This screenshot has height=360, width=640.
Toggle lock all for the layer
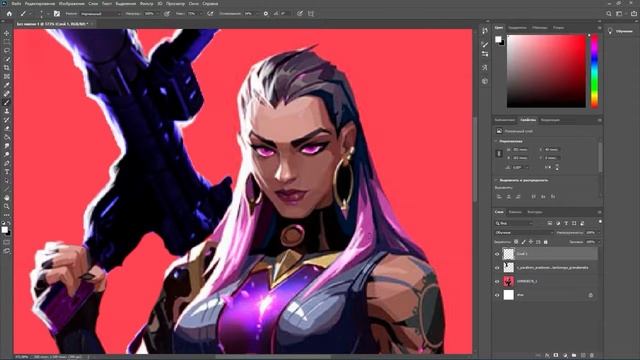coord(546,242)
